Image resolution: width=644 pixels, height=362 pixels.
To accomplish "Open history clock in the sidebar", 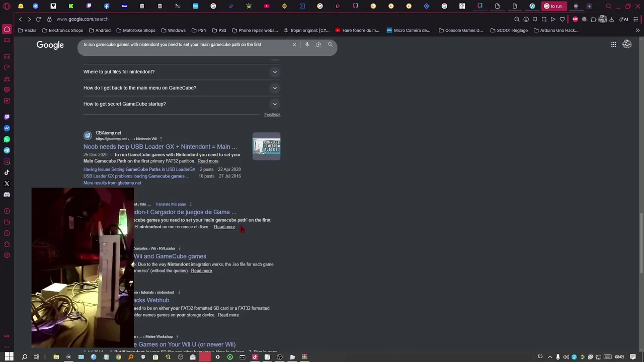I will click(7, 233).
